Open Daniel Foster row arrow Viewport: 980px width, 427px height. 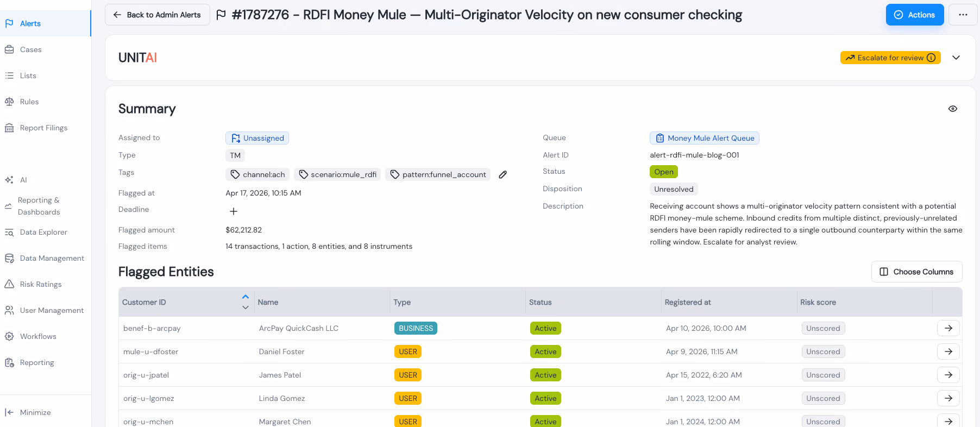[x=948, y=351]
